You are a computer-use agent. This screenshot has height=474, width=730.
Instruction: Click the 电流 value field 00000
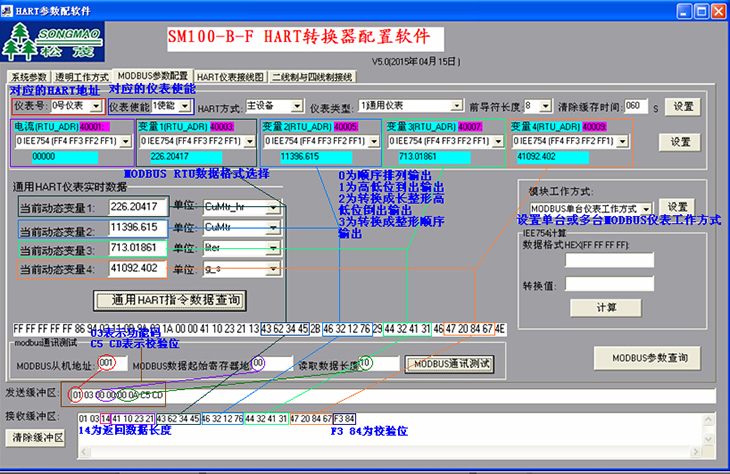tap(64, 157)
